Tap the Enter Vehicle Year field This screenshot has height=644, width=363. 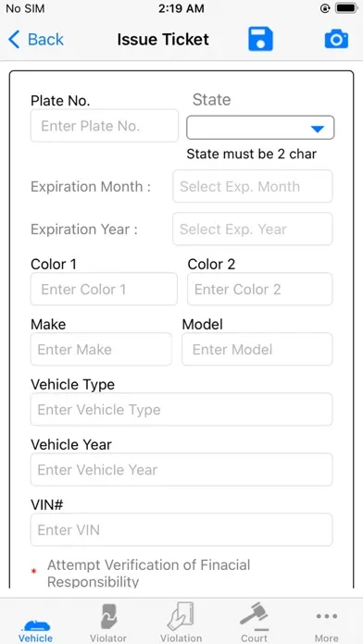(181, 469)
